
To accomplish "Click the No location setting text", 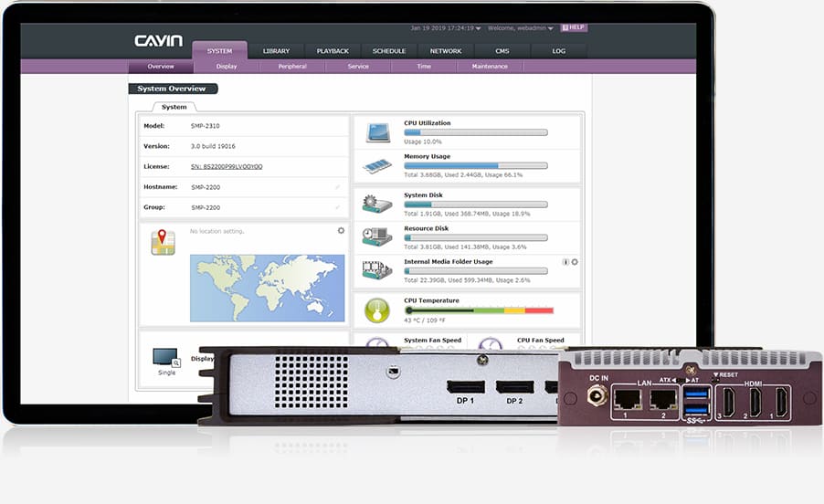I will click(217, 231).
